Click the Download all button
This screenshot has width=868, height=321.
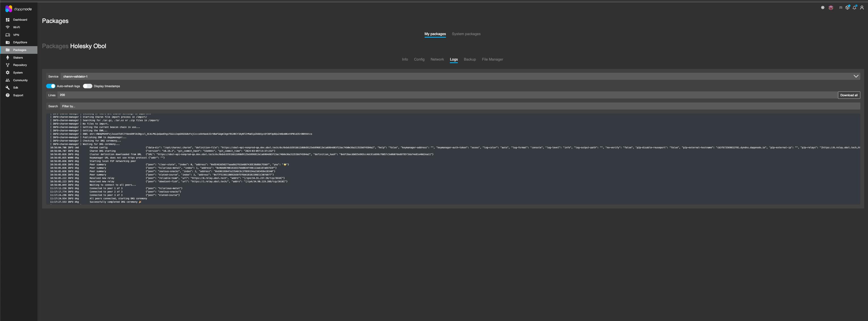click(x=849, y=95)
